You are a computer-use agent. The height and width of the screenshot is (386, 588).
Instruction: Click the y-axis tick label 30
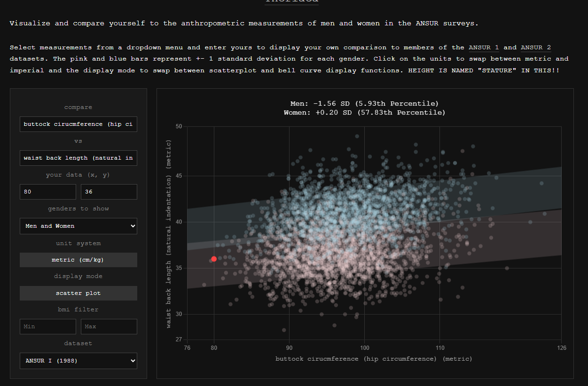pos(179,314)
